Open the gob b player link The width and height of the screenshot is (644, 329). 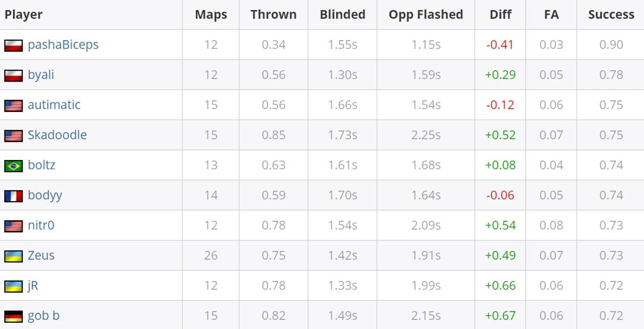(44, 316)
